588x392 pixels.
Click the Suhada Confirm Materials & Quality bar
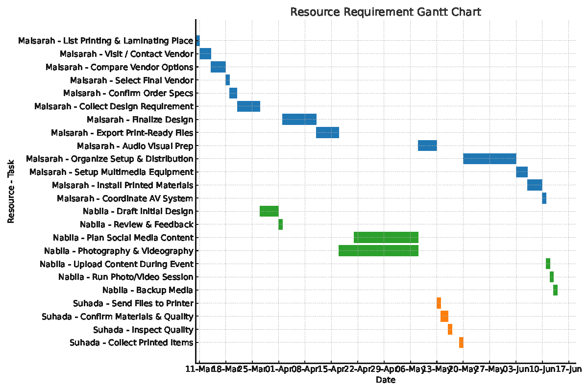445,317
